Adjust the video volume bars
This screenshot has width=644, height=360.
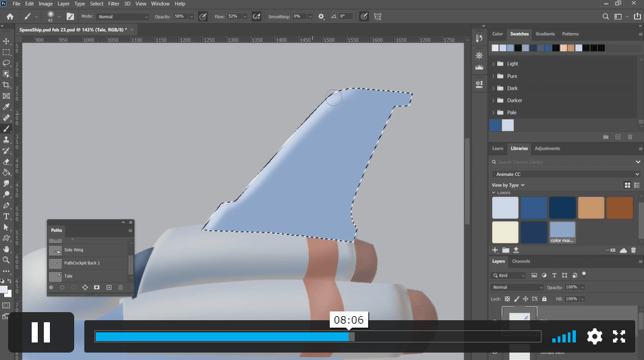(564, 336)
